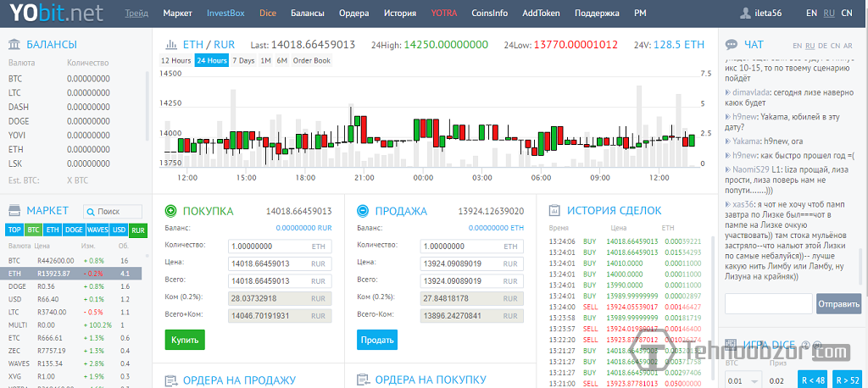The image size is (868, 388).
Task: Click the user avatar icon beside ileta56
Action: [747, 14]
